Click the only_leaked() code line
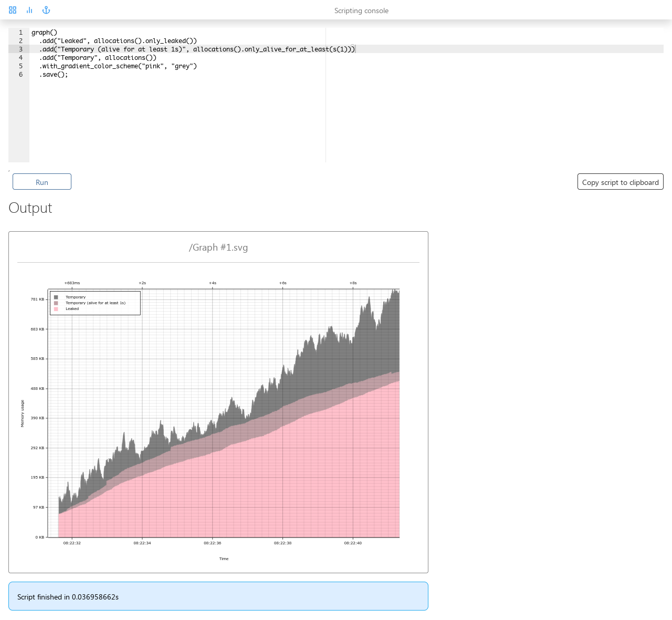This screenshot has height=620, width=672. pyautogui.click(x=118, y=41)
